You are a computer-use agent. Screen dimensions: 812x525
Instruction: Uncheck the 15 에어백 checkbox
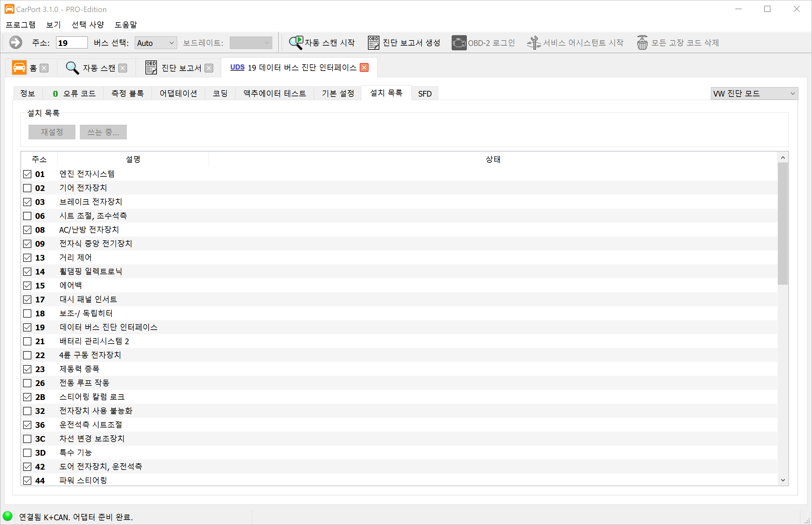tap(27, 286)
